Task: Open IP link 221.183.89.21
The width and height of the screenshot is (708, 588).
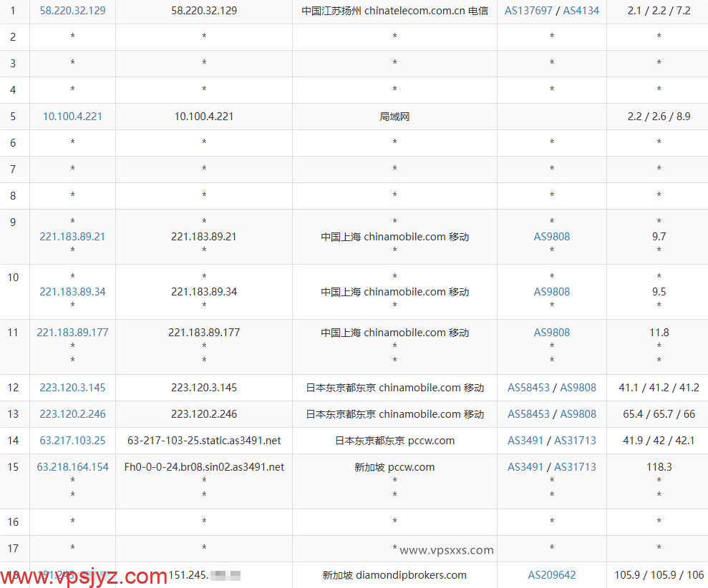Action: coord(72,237)
